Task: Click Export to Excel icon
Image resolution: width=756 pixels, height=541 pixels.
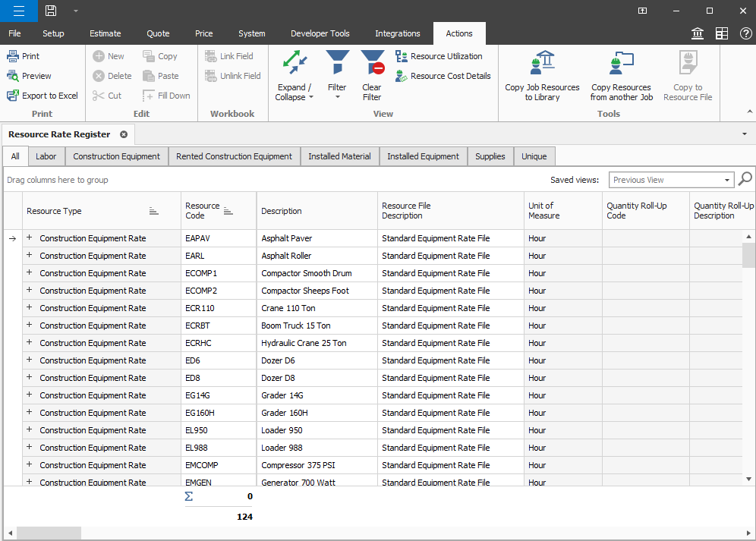Action: (x=13, y=96)
